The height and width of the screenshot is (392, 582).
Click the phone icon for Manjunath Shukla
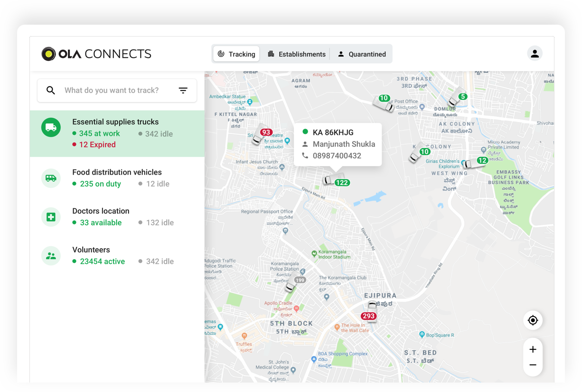pyautogui.click(x=305, y=155)
